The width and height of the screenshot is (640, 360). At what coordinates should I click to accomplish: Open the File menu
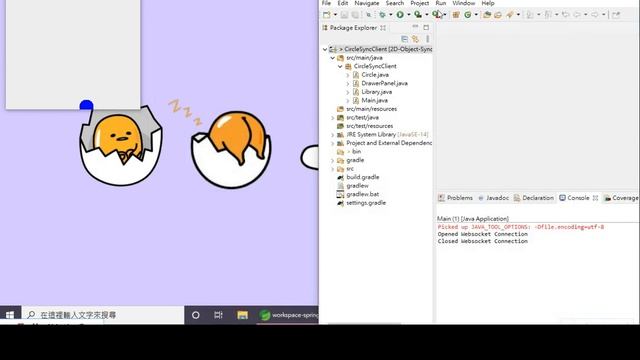(x=327, y=3)
